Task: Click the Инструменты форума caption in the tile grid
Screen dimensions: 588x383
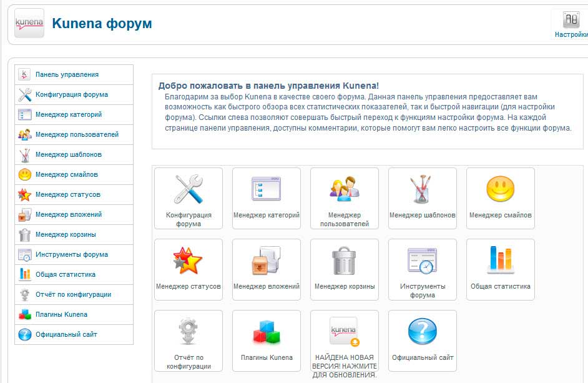Action: point(423,291)
